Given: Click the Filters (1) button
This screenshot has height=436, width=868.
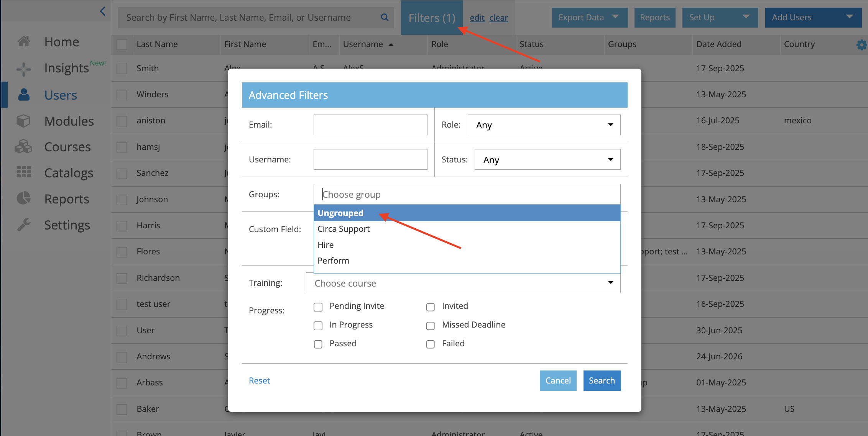Looking at the screenshot, I should click(432, 18).
